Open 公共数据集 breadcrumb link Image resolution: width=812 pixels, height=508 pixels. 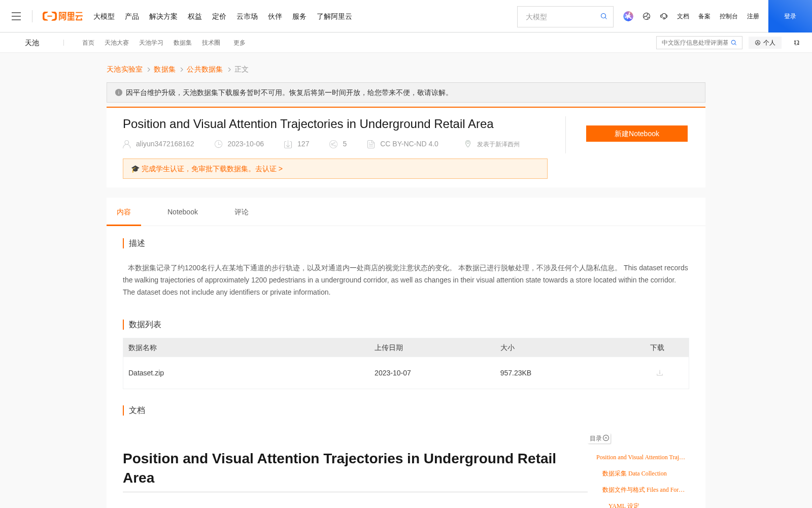point(205,69)
